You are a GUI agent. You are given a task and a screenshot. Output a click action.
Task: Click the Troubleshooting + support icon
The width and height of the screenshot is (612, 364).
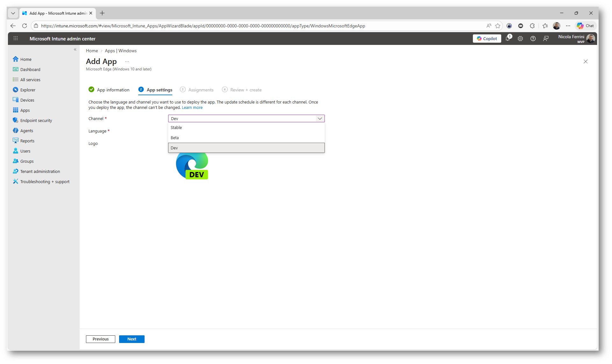point(15,182)
